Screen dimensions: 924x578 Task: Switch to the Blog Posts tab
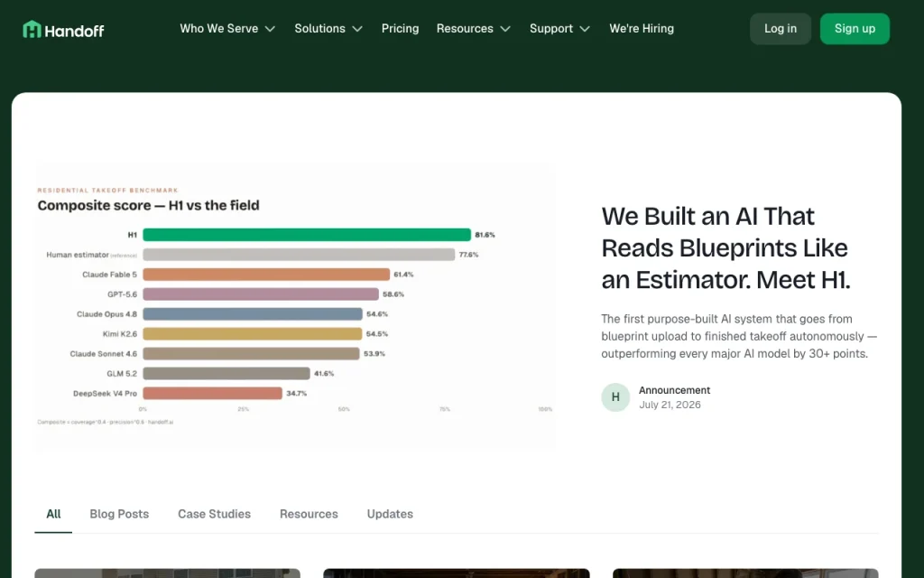click(119, 514)
